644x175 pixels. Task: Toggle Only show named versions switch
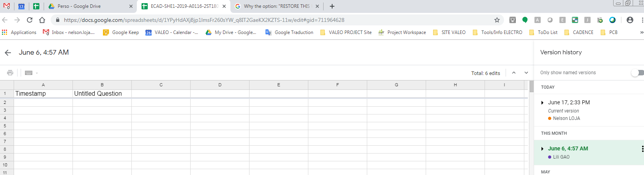(x=637, y=73)
